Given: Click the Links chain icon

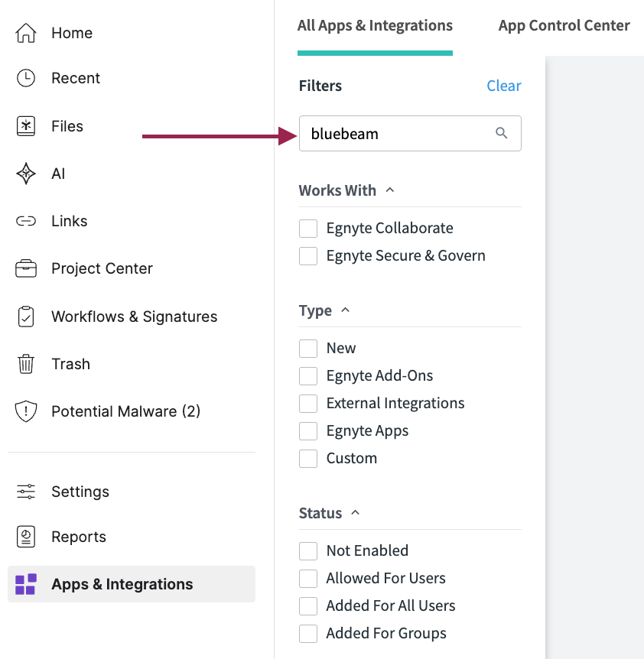Looking at the screenshot, I should coord(26,221).
